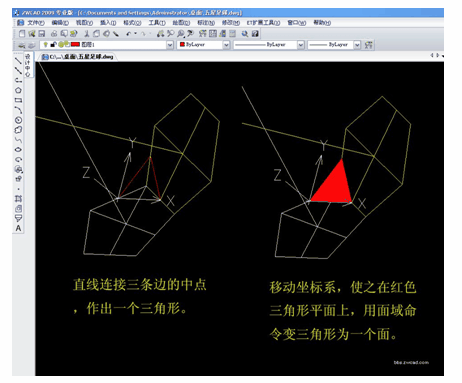Click the Cut scissors icon
462x383 pixels.
coord(87,34)
